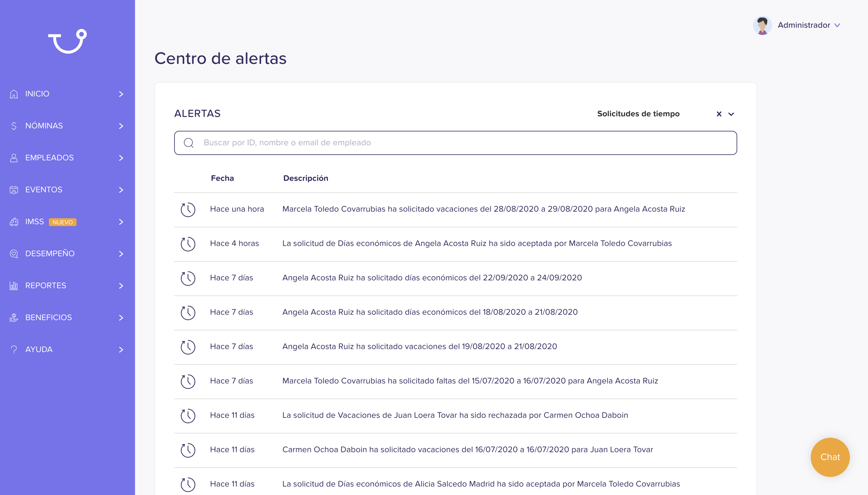Open alert 'solicitado faltas del 15/07/2020 a 16/07/2020'

click(470, 381)
